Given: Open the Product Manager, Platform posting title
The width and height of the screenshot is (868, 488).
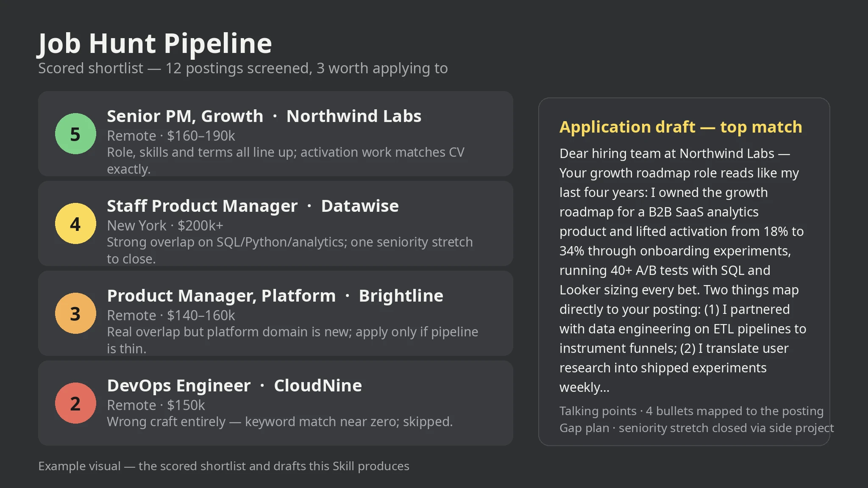Looking at the screenshot, I should pos(221,296).
